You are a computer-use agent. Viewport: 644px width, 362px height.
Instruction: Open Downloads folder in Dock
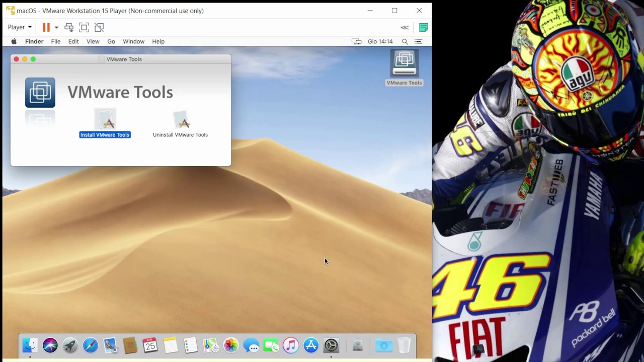pos(384,345)
